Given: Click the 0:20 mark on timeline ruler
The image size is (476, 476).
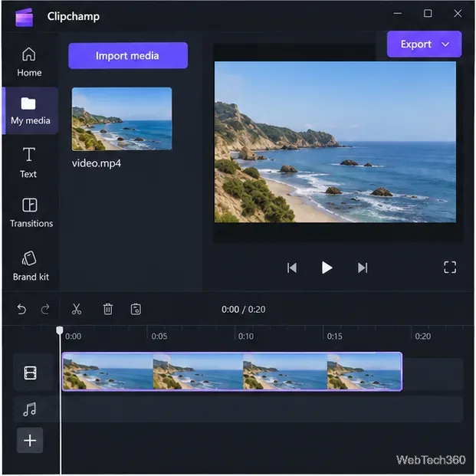Looking at the screenshot, I should coord(423,336).
